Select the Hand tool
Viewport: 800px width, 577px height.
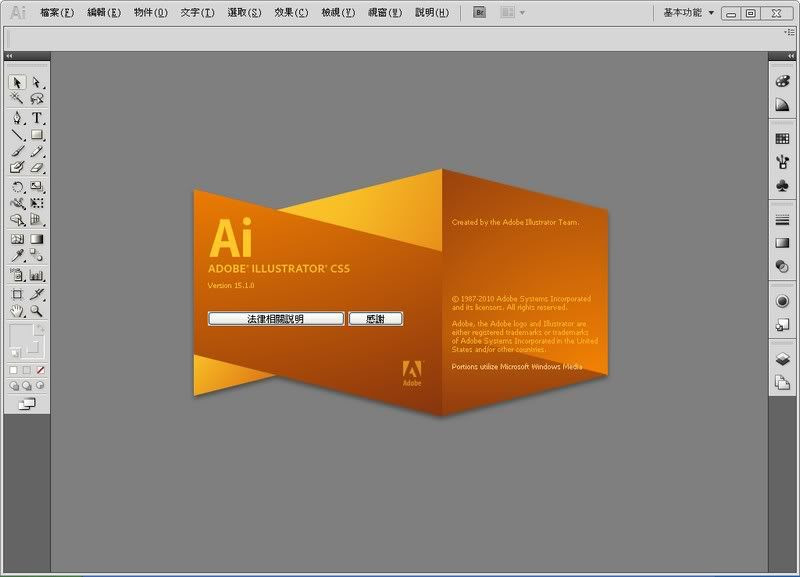17,311
